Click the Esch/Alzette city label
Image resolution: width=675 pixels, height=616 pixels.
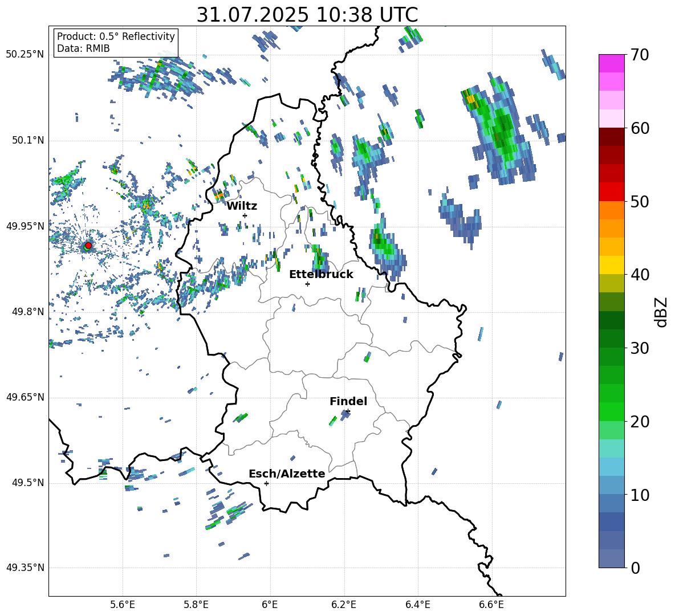click(x=287, y=474)
